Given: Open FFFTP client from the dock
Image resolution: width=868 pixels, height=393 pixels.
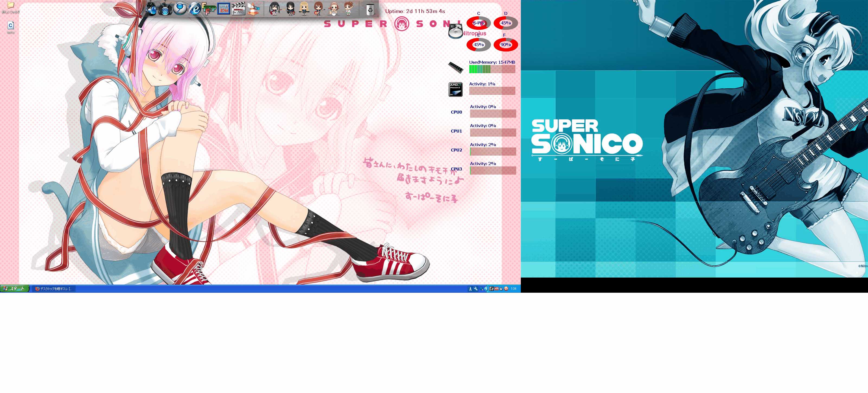Looking at the screenshot, I should (209, 8).
